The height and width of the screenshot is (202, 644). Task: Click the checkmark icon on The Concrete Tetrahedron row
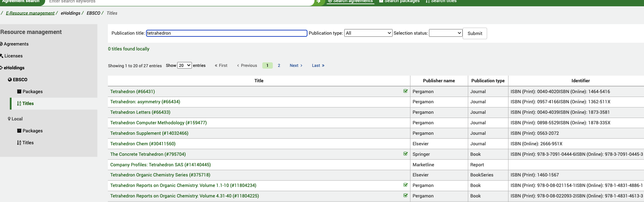(406, 154)
